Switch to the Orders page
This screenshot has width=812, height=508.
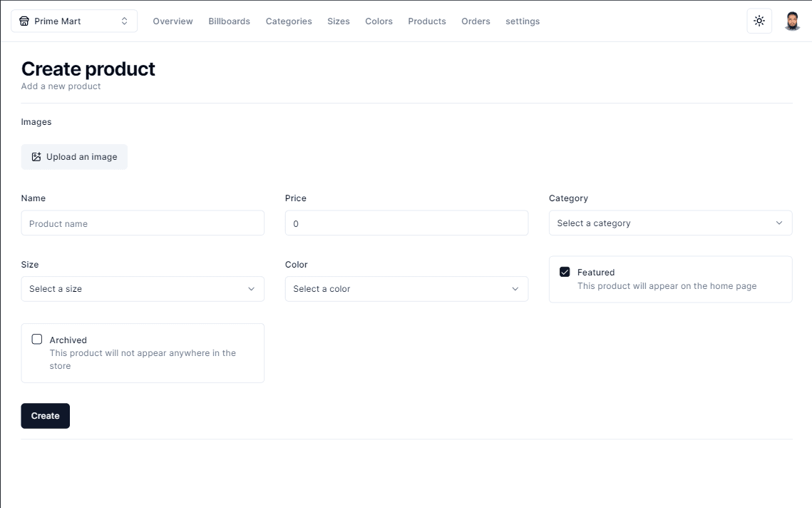(x=476, y=21)
